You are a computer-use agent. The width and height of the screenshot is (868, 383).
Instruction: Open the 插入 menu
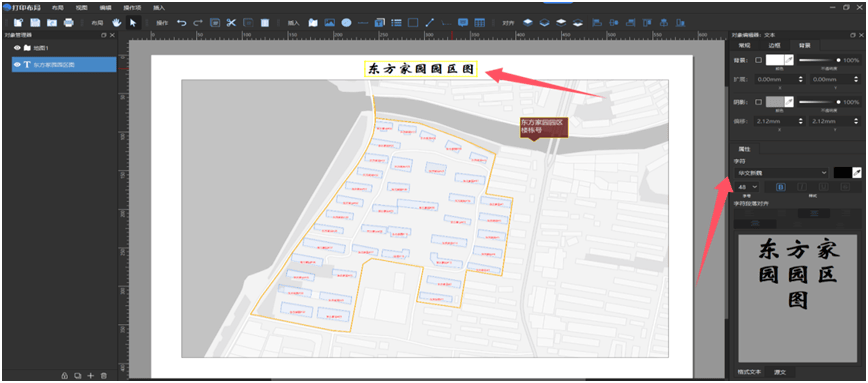click(x=159, y=8)
